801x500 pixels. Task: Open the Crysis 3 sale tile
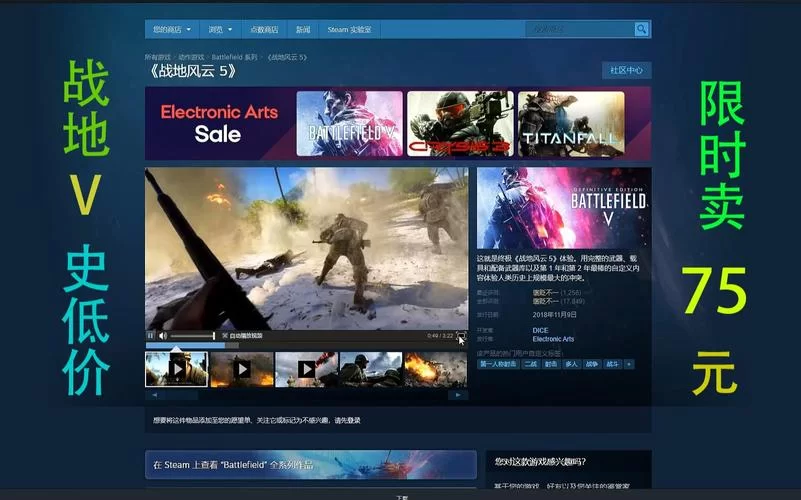click(460, 124)
